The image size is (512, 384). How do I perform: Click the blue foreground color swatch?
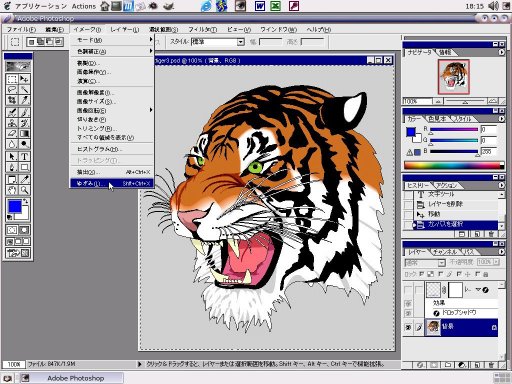point(15,207)
